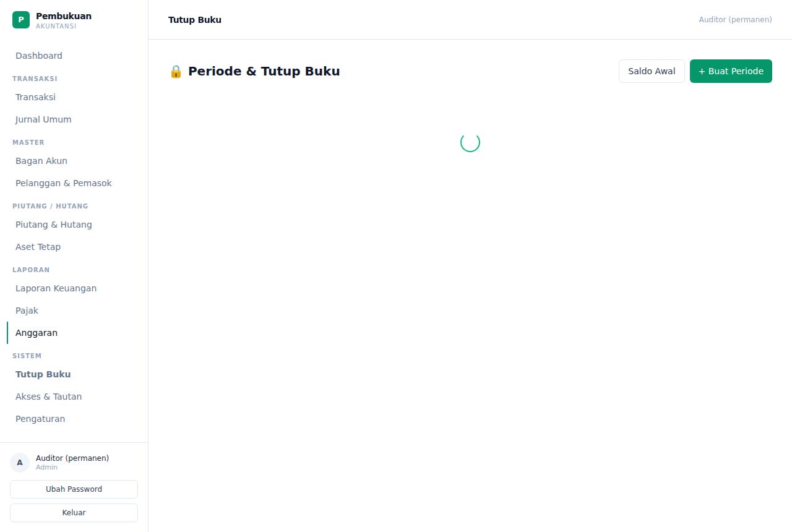Click the green Pembukuan logo icon

pyautogui.click(x=21, y=20)
